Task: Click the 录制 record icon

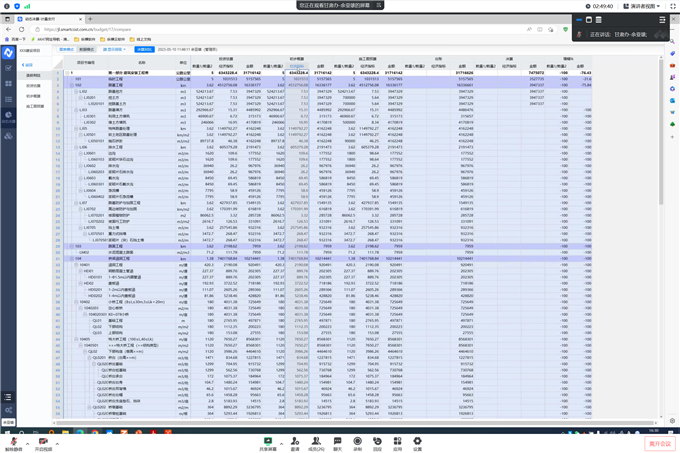Action: coord(357,441)
